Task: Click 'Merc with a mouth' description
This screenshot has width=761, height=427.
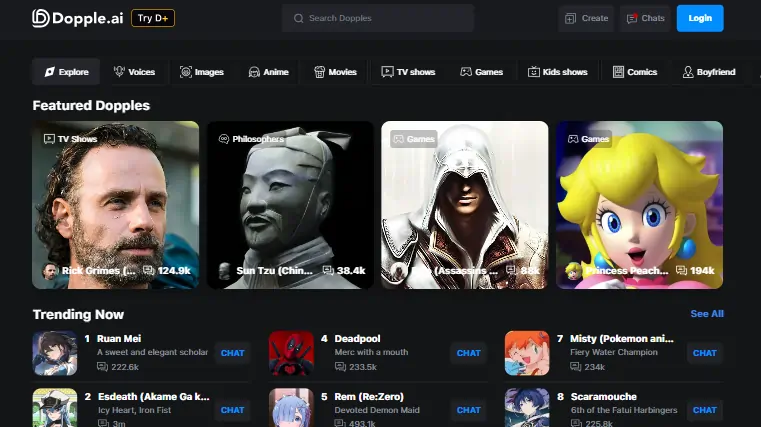Action: (x=371, y=352)
